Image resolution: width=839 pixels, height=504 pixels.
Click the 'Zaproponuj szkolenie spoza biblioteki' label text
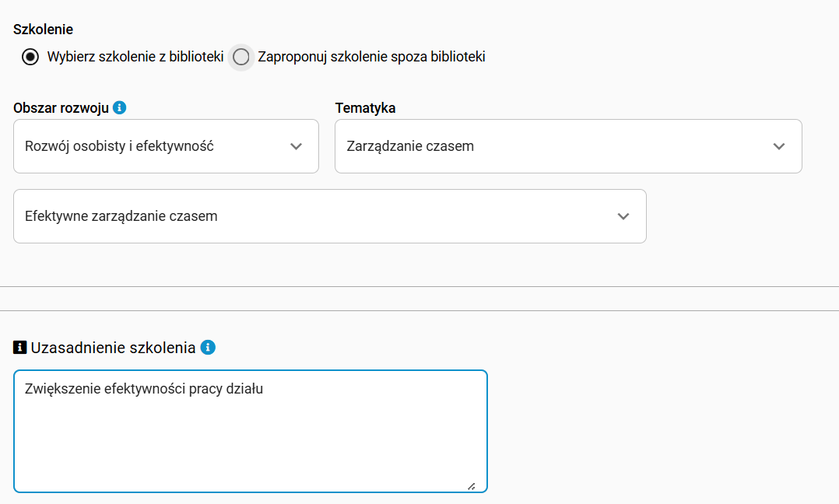[371, 57]
